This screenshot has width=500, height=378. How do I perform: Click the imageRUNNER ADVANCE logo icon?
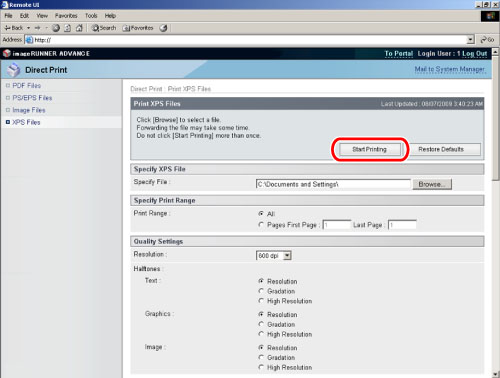(x=6, y=53)
